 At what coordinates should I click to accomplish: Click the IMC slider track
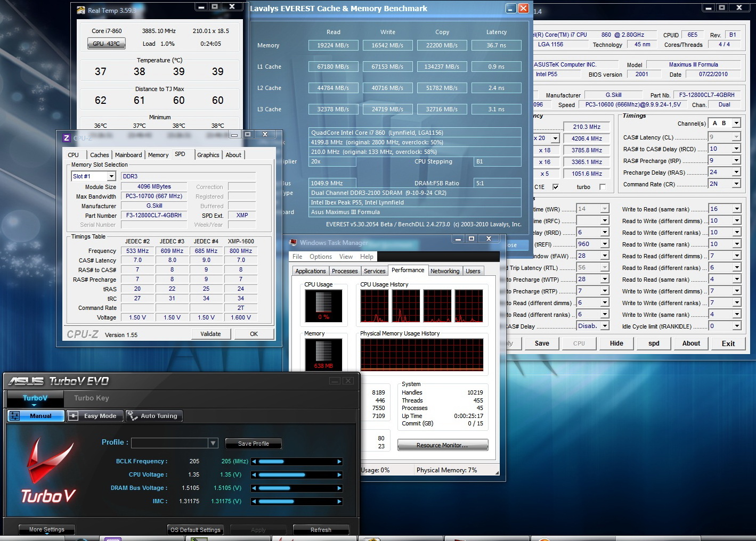tap(297, 502)
